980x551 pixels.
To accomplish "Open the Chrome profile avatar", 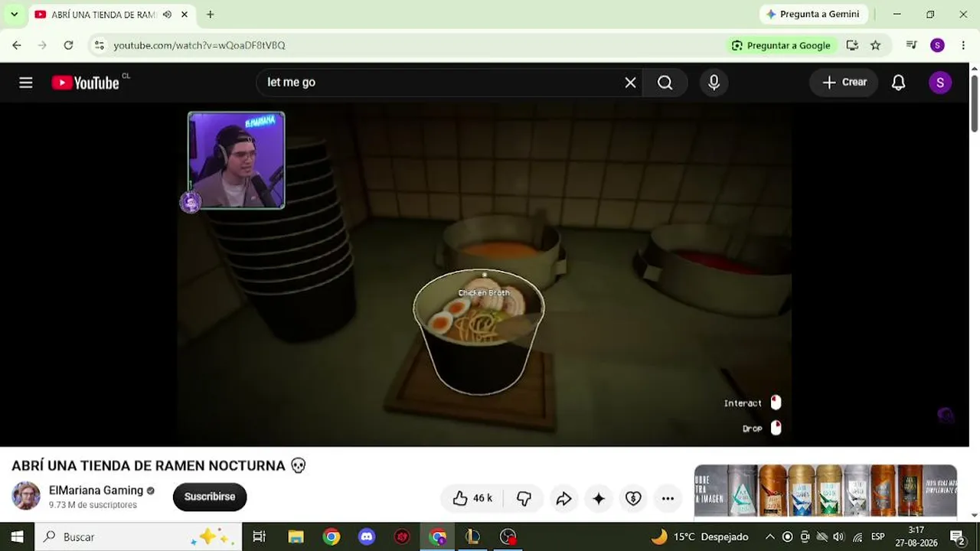I will pos(937,45).
